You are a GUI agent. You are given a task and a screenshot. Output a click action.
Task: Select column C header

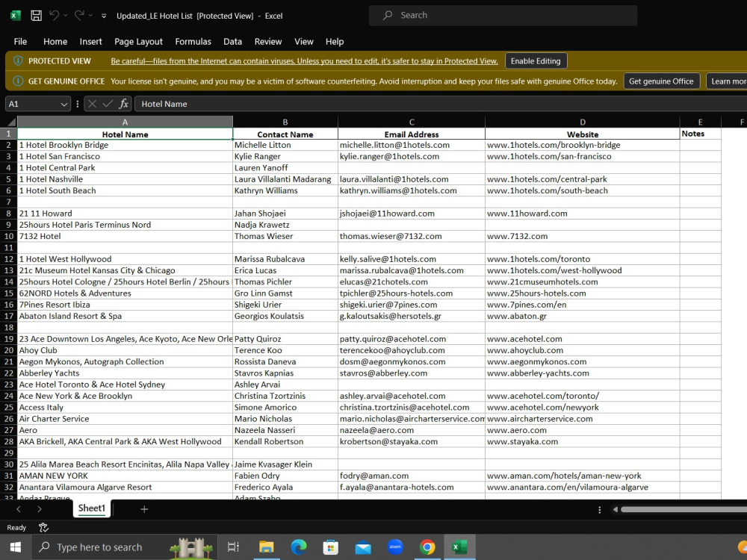click(412, 122)
